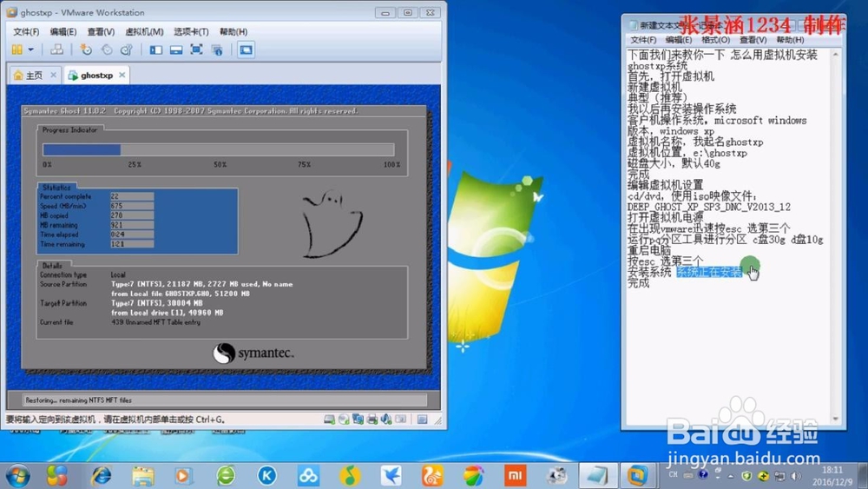Close the ghostxp tab
This screenshot has height=489, width=868.
tap(122, 75)
